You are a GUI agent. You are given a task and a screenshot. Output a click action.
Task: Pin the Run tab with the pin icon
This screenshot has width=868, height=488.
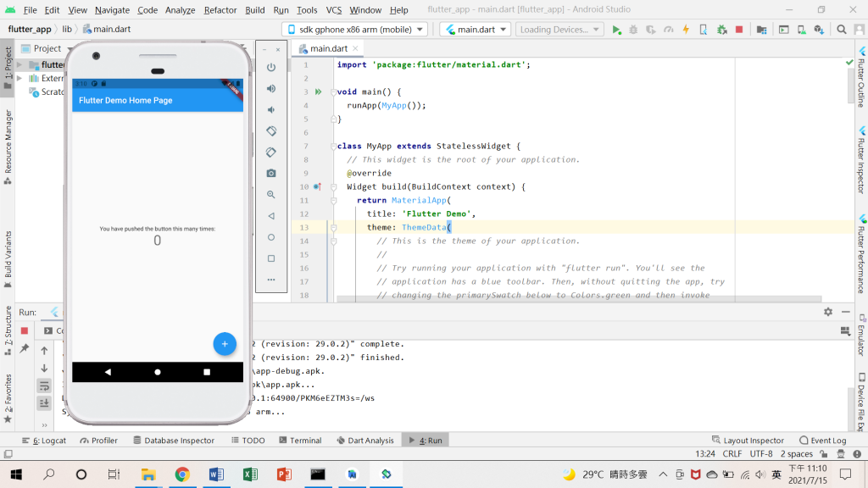click(x=25, y=348)
